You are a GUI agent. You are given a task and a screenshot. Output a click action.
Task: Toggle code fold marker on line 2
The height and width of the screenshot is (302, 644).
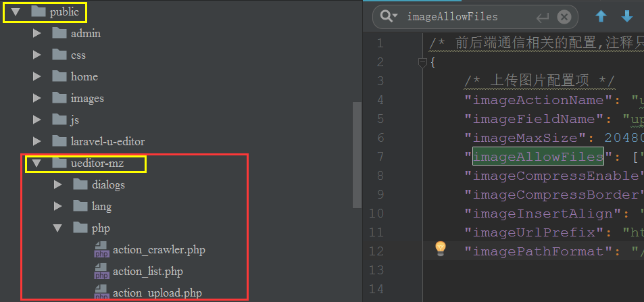tap(422, 63)
